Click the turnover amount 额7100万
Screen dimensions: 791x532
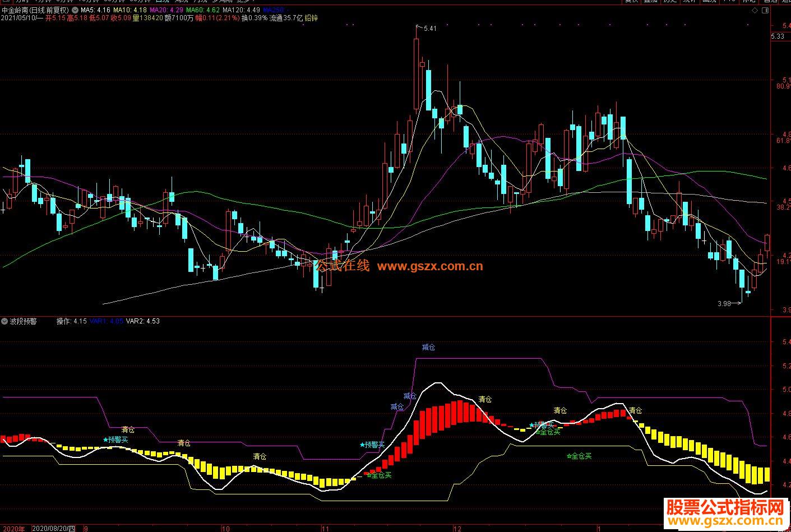coord(179,18)
